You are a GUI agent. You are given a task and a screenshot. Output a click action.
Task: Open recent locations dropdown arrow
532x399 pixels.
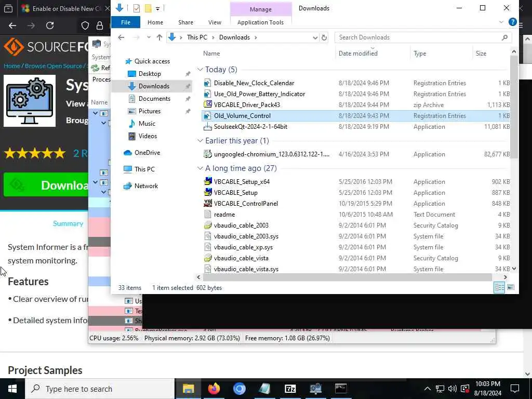(x=149, y=37)
